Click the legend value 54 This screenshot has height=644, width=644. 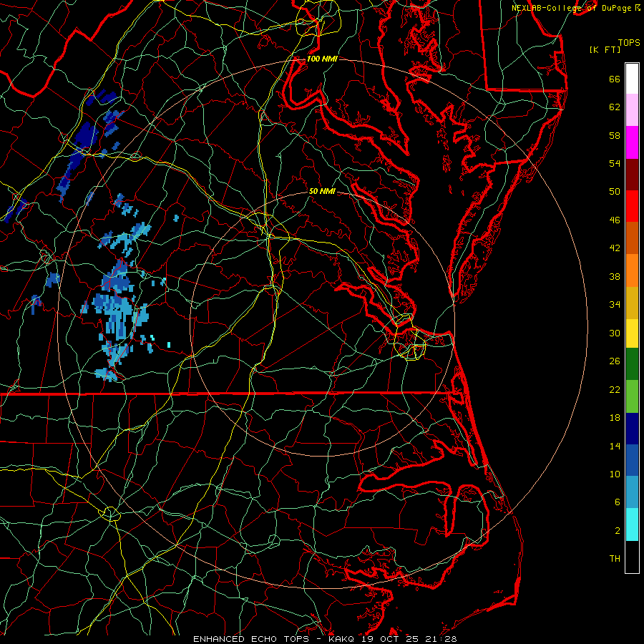pyautogui.click(x=615, y=163)
